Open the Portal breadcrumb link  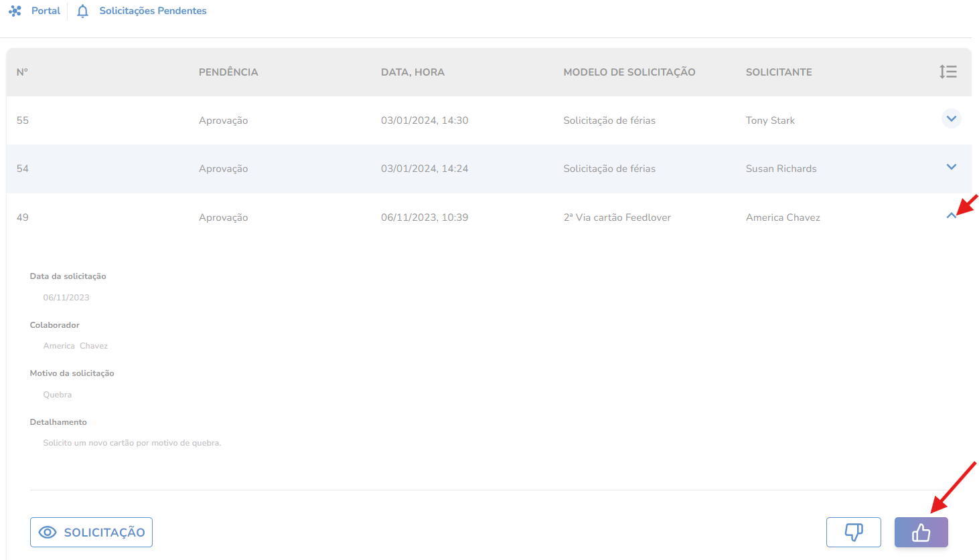[46, 11]
